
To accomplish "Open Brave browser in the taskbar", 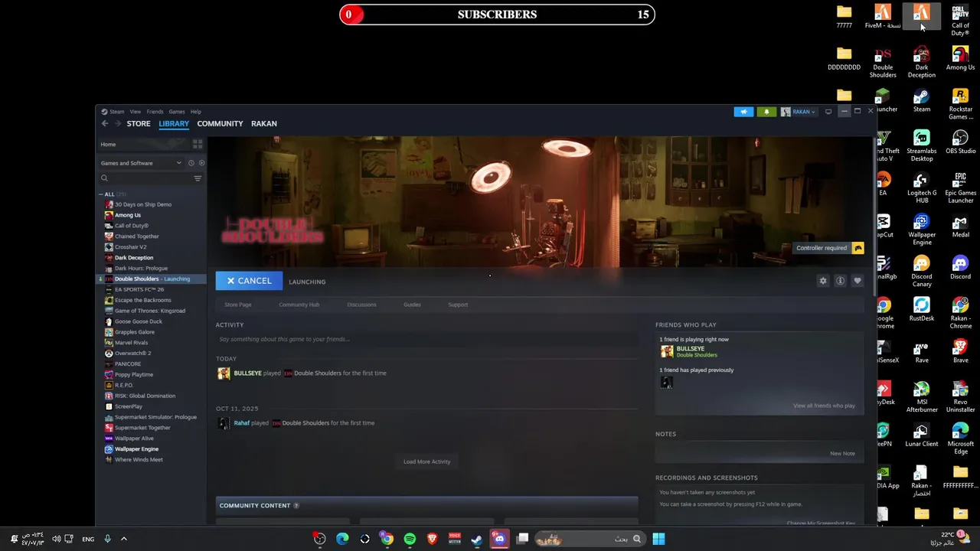I will pyautogui.click(x=432, y=539).
